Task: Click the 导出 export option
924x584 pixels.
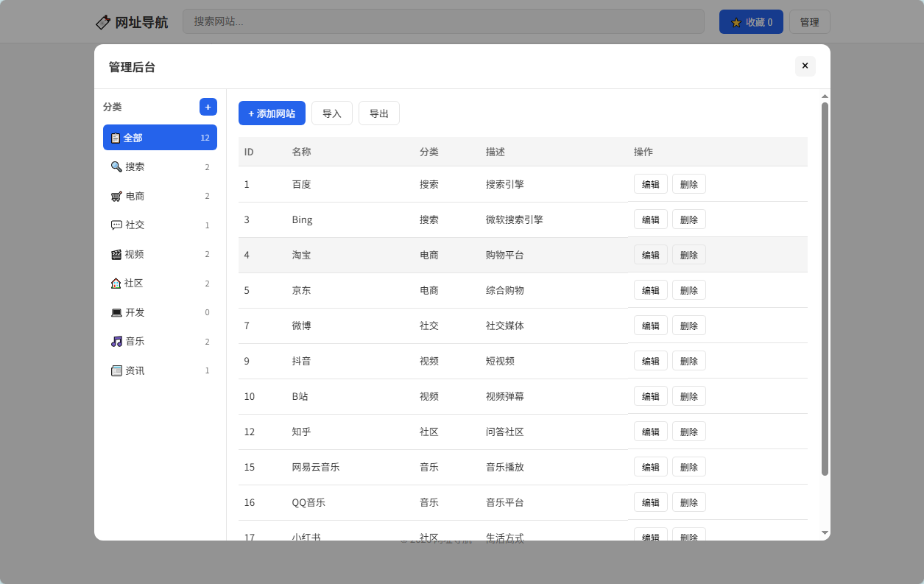Action: tap(378, 113)
